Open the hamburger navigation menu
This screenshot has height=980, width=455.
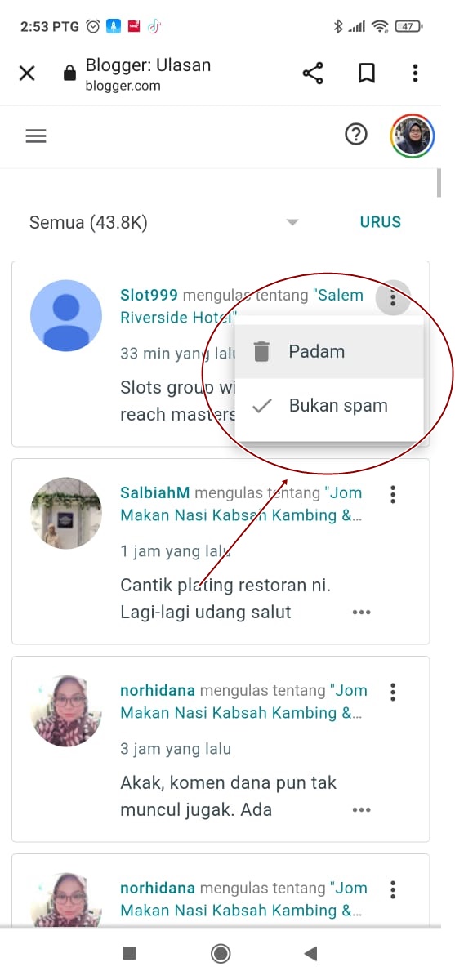point(36,136)
